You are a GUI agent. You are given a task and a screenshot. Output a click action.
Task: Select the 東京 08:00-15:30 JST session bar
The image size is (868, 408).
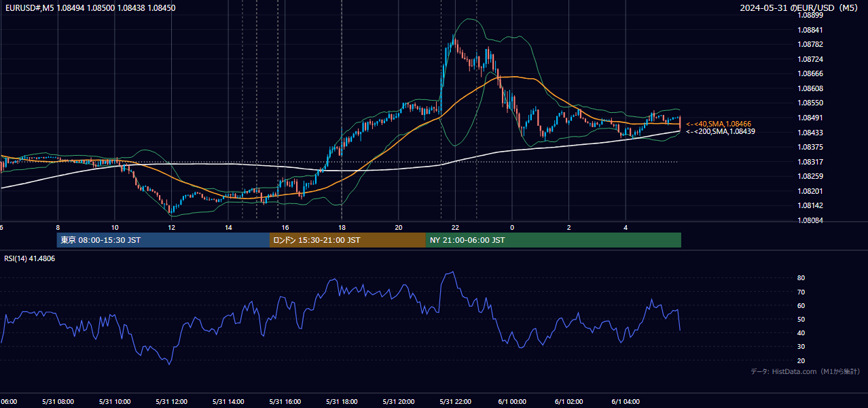point(163,240)
